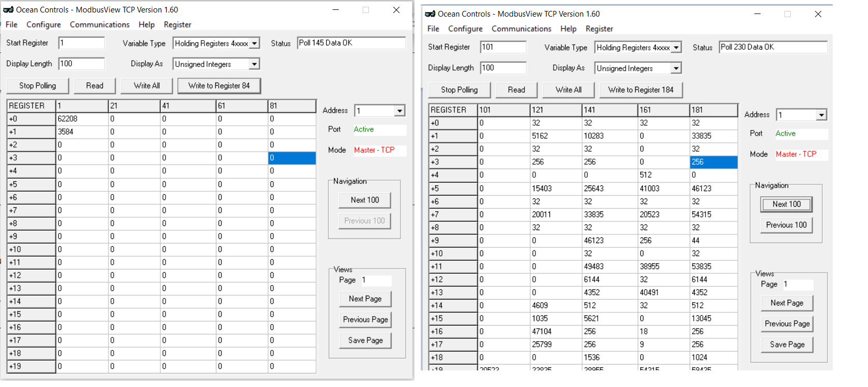Select the cell with value 13045

(714, 318)
